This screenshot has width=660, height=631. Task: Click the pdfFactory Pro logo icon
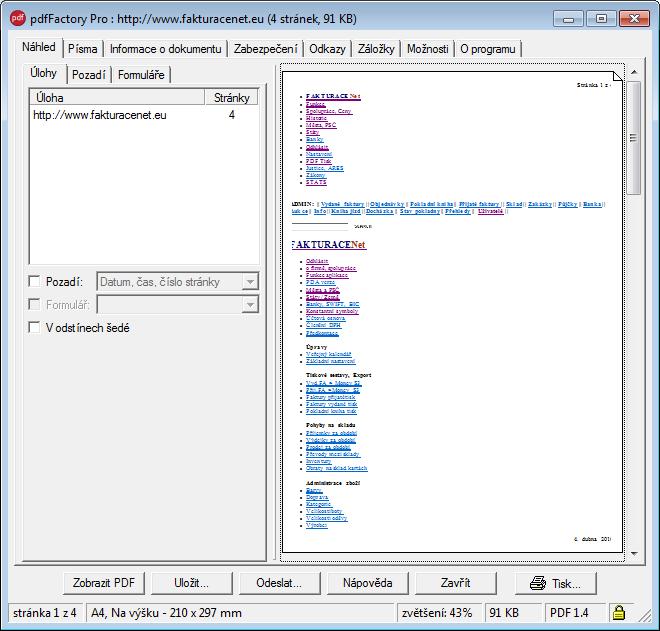tap(18, 19)
